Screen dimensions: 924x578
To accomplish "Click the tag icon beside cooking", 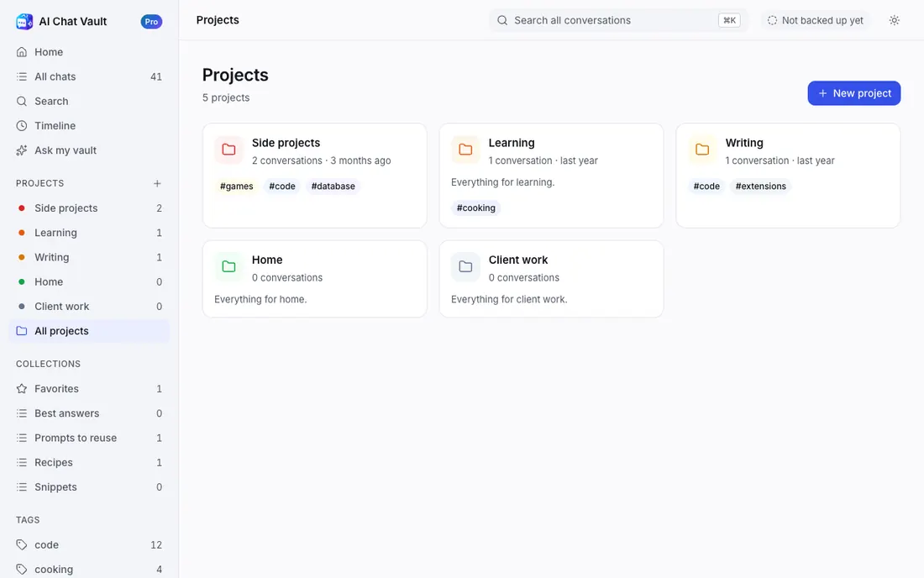I will tap(22, 569).
